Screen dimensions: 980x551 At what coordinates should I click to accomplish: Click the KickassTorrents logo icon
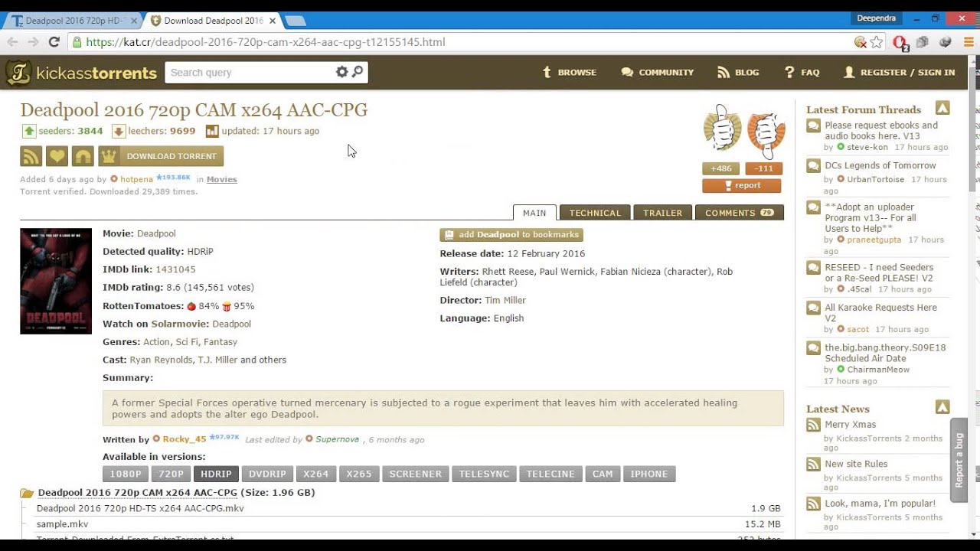tap(18, 73)
